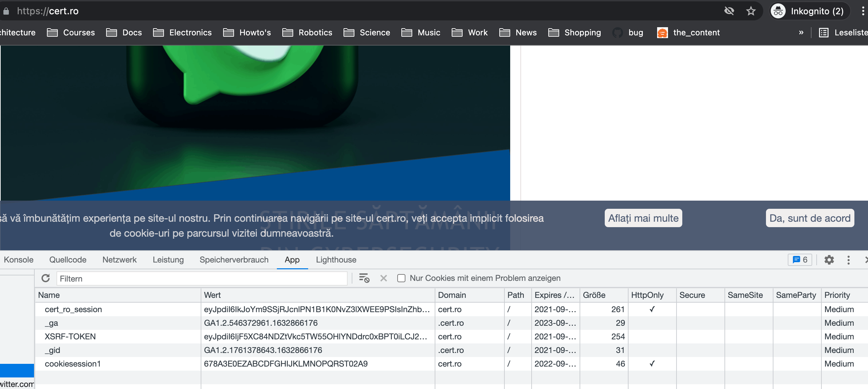Click the bookmark star icon

click(x=751, y=11)
